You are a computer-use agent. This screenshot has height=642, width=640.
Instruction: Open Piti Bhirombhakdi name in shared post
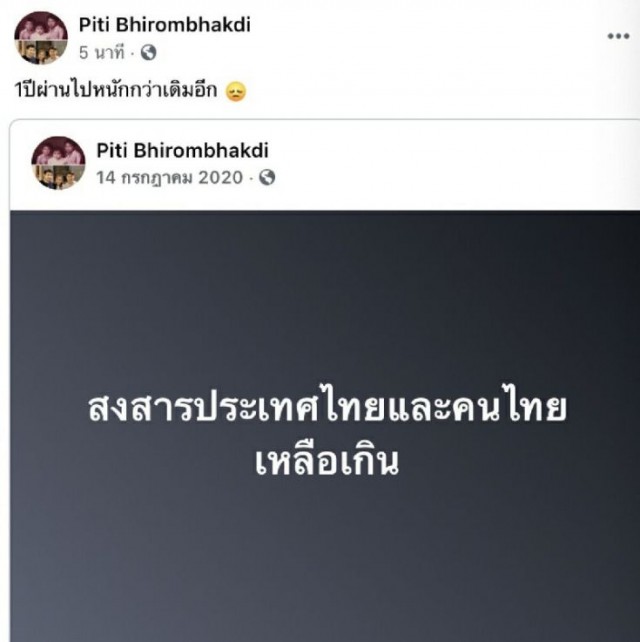click(x=182, y=150)
